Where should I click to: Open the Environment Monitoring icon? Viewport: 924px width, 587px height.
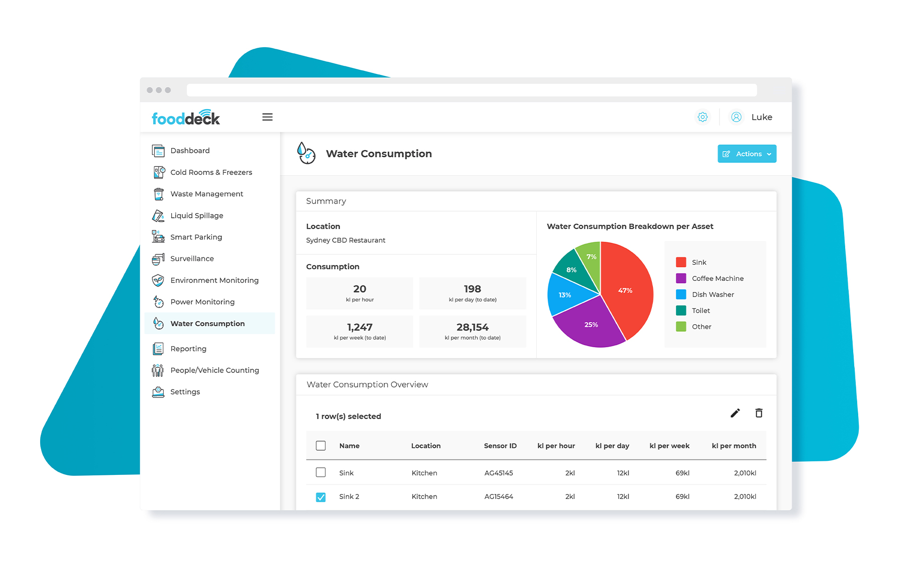point(158,280)
